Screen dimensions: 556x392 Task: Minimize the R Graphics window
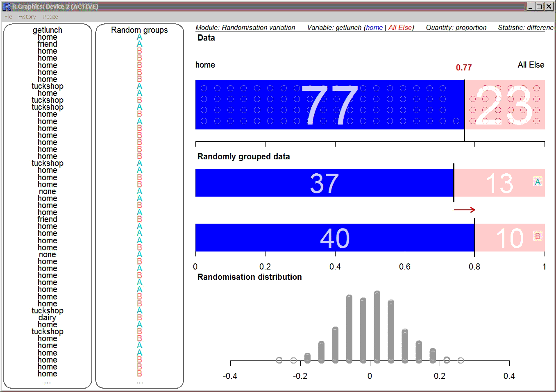coord(530,7)
